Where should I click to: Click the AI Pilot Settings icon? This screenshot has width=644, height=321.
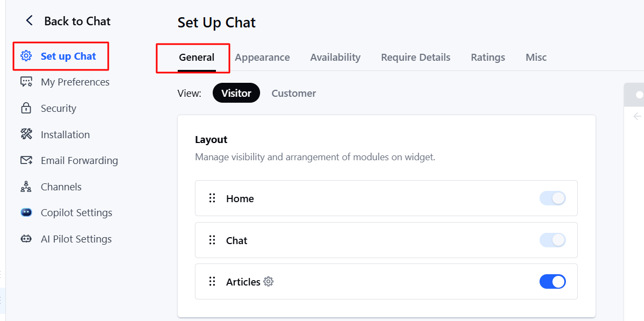click(x=26, y=239)
